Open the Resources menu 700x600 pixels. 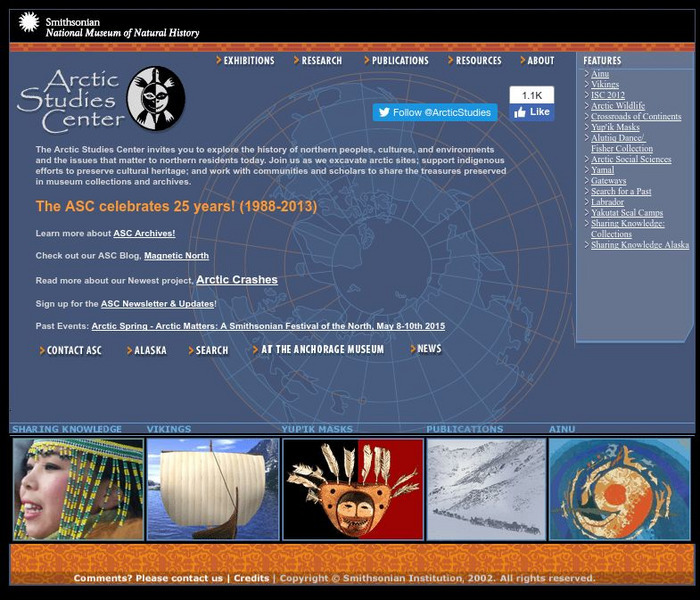click(x=475, y=60)
